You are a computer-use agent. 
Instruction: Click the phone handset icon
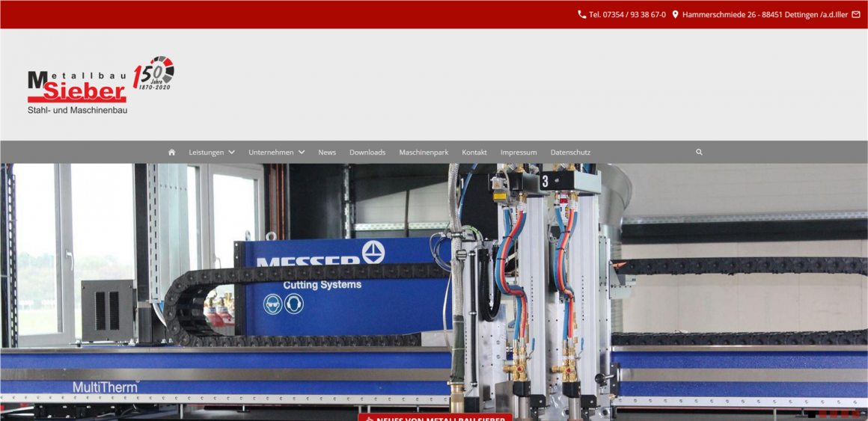pos(582,14)
